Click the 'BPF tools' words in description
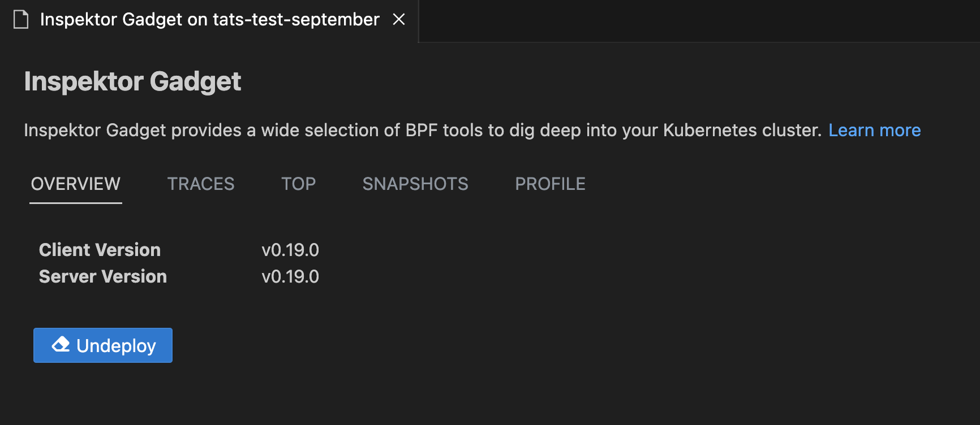This screenshot has width=980, height=425. click(444, 130)
